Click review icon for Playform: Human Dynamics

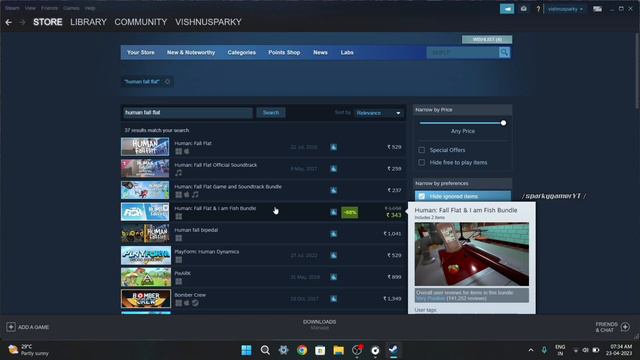pyautogui.click(x=333, y=255)
